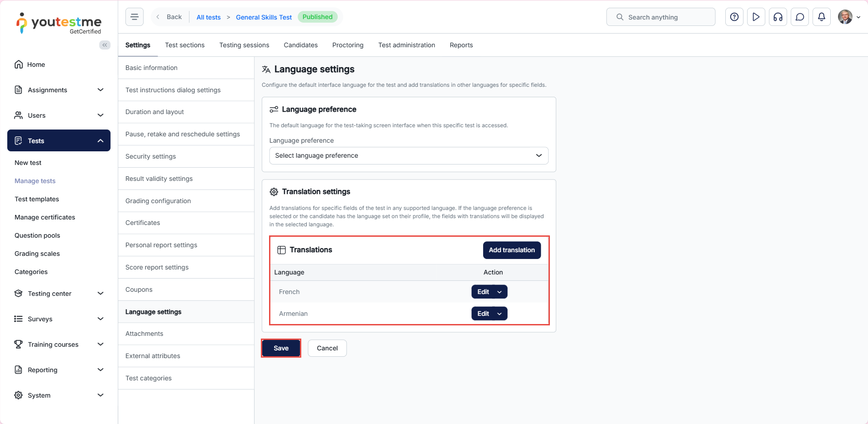Click the Search anything field
This screenshot has width=868, height=424.
coord(660,17)
